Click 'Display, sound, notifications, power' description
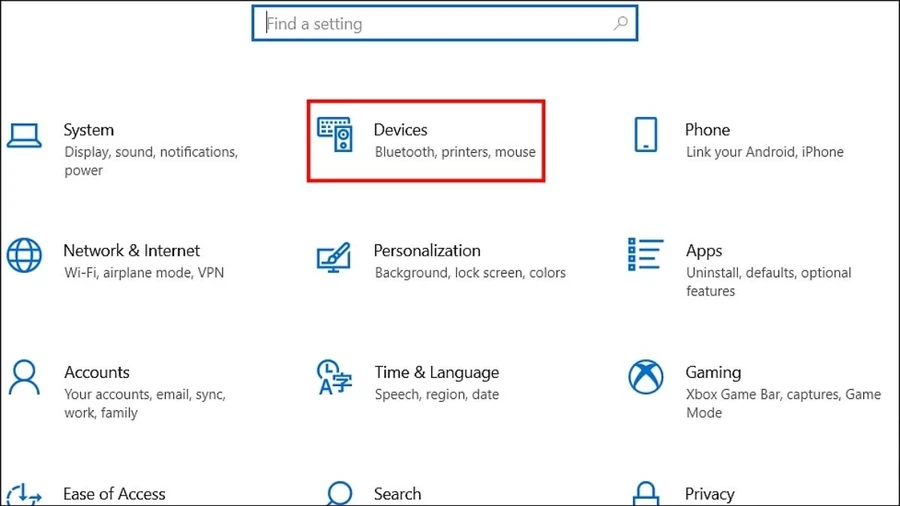900x506 pixels. 151,161
